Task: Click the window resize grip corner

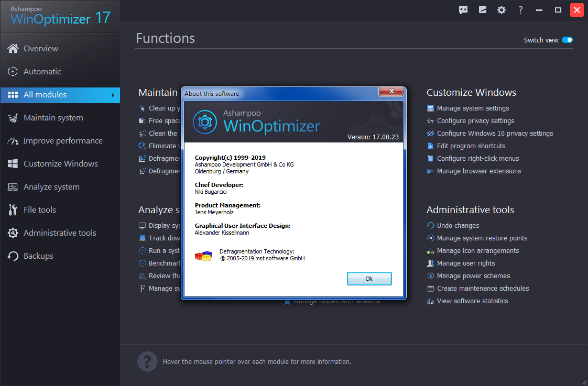Action: [584, 382]
